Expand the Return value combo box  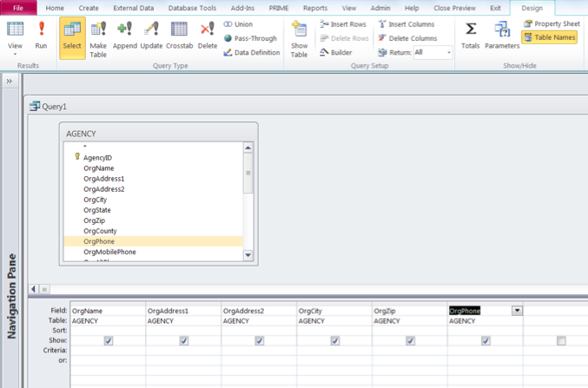448,53
